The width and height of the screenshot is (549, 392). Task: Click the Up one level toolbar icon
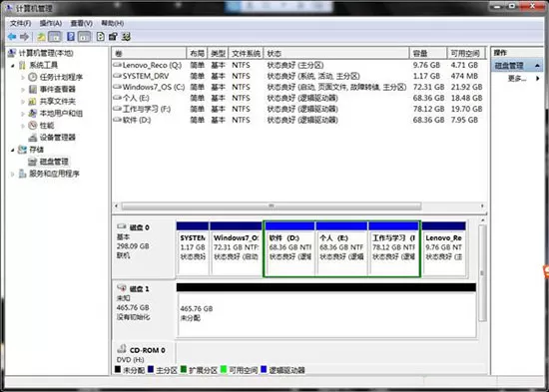click(41, 36)
